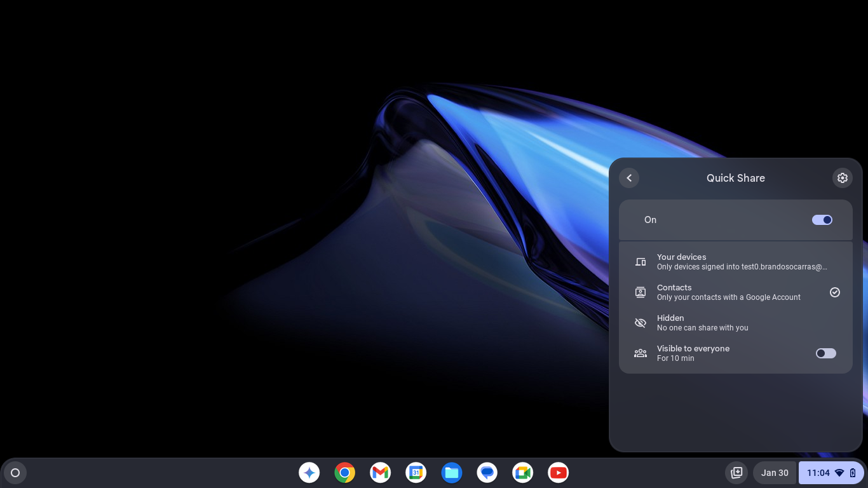The image size is (868, 488).
Task: Click the battery icon in status tray
Action: (x=853, y=473)
